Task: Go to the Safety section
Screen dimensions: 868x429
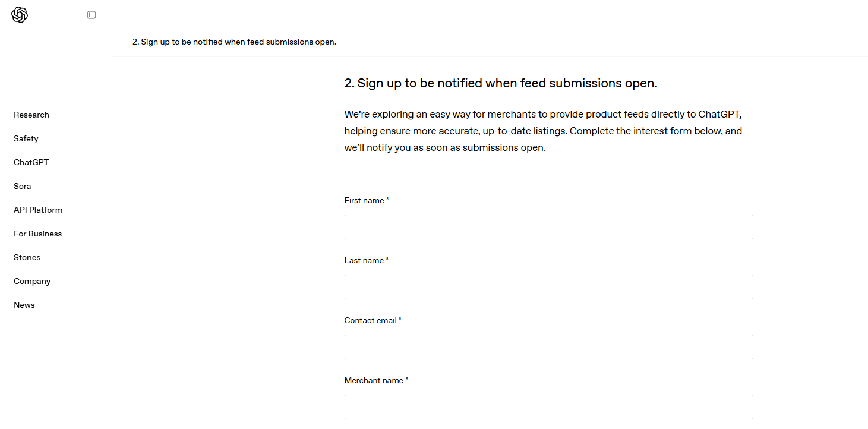Action: (x=26, y=138)
